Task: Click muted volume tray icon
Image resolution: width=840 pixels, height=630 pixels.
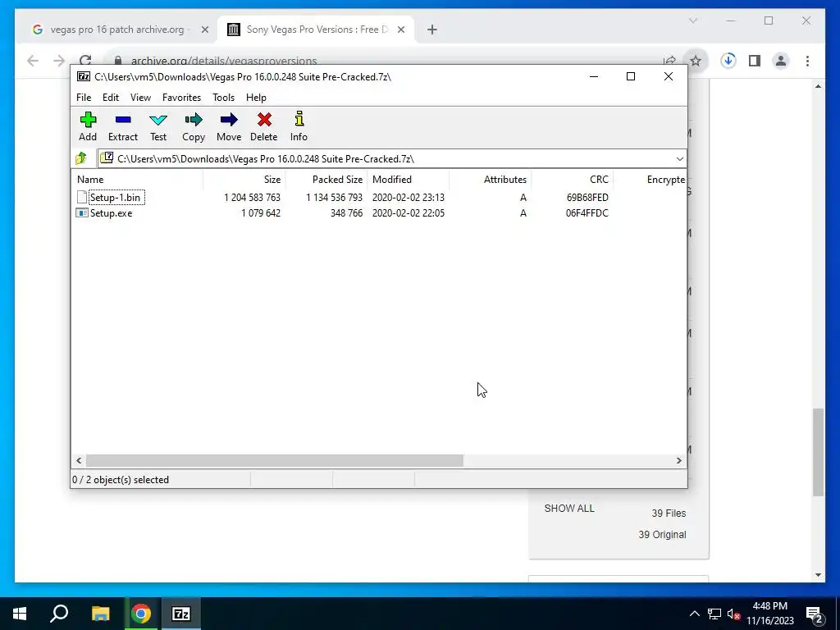Action: [x=734, y=614]
